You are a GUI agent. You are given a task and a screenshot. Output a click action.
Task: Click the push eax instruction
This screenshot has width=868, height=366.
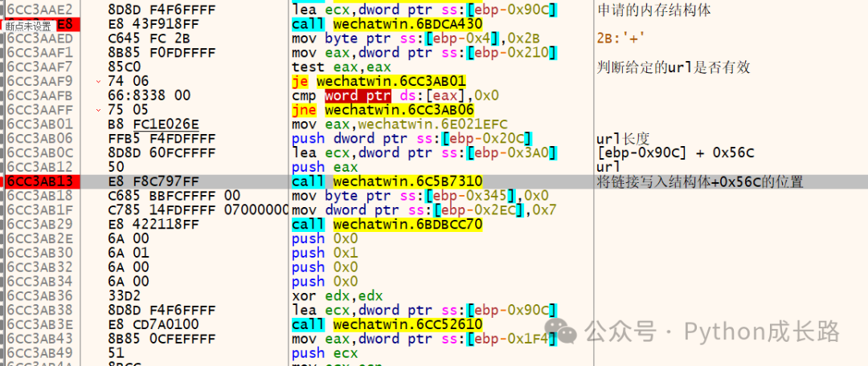[325, 167]
